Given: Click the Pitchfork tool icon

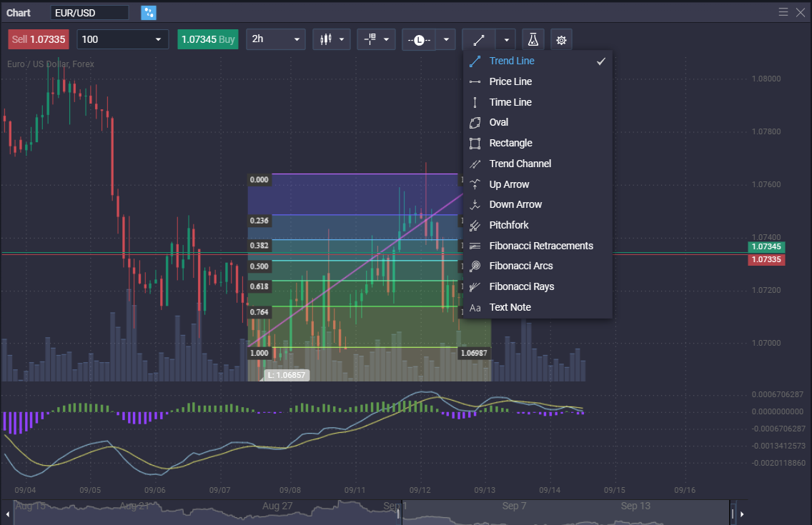Looking at the screenshot, I should point(475,226).
